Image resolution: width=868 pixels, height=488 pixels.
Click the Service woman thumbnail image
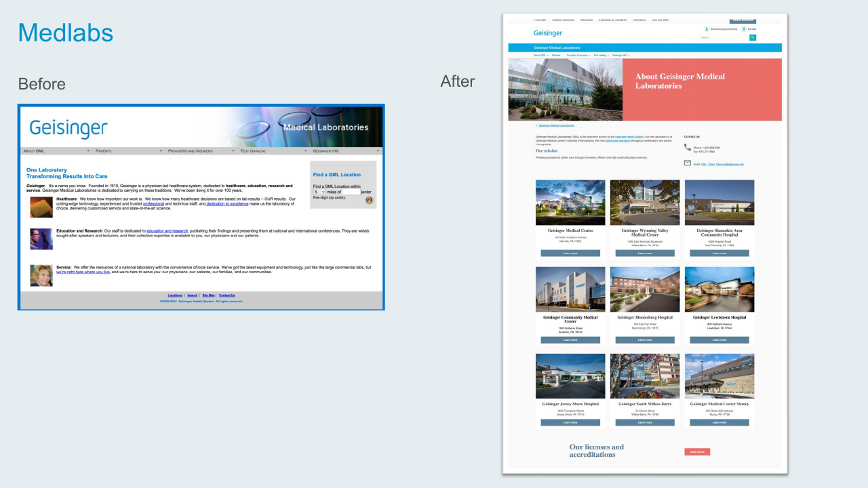41,275
